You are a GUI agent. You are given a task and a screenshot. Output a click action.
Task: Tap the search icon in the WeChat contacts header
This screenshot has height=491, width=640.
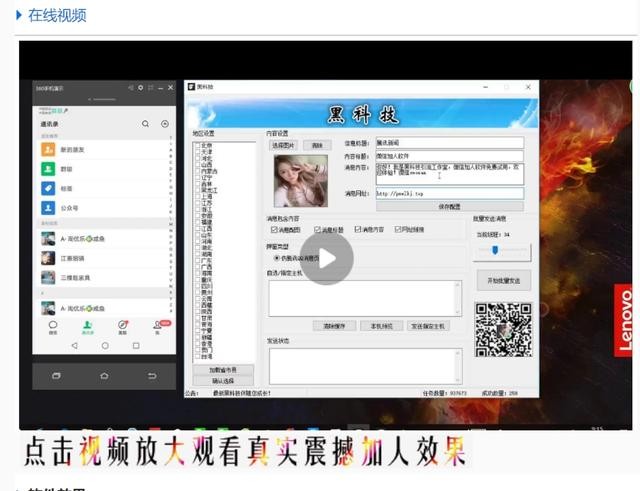coord(145,124)
